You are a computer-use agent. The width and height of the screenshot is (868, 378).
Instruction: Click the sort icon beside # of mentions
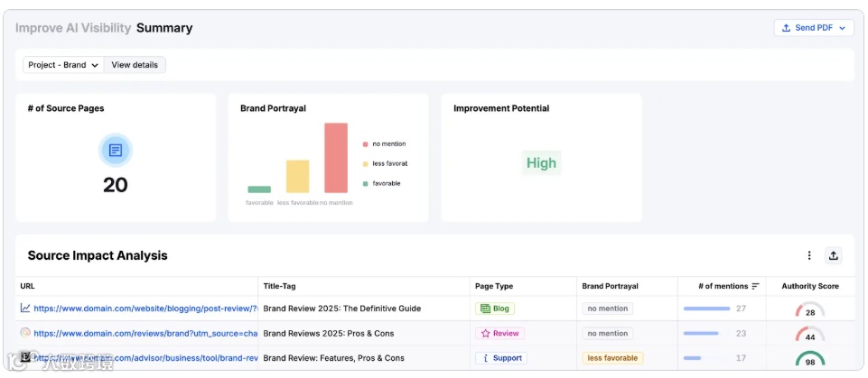point(755,286)
